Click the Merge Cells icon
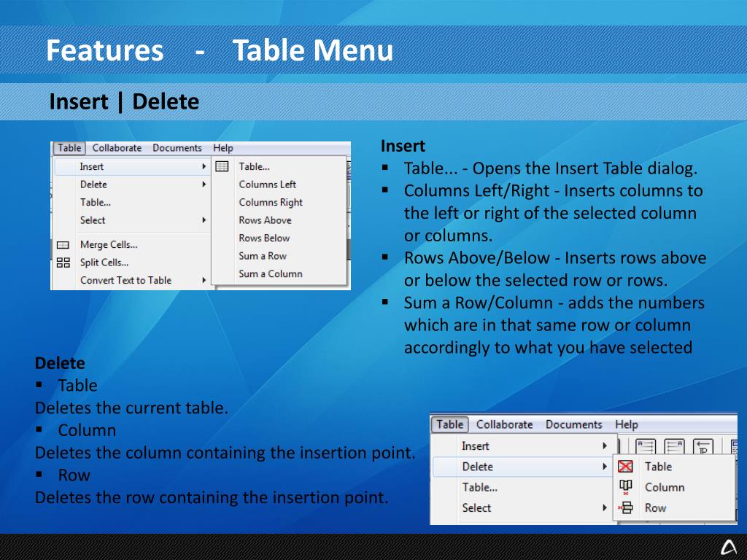Image resolution: width=747 pixels, height=560 pixels. pos(63,245)
